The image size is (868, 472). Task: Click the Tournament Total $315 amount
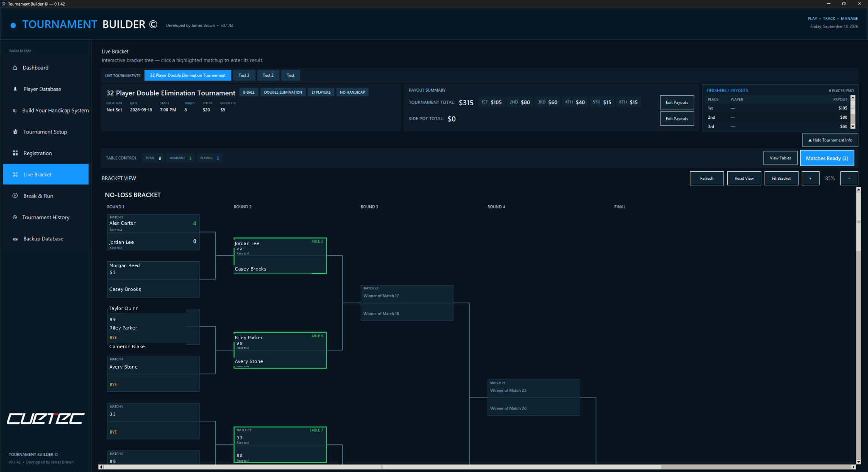[x=466, y=103]
